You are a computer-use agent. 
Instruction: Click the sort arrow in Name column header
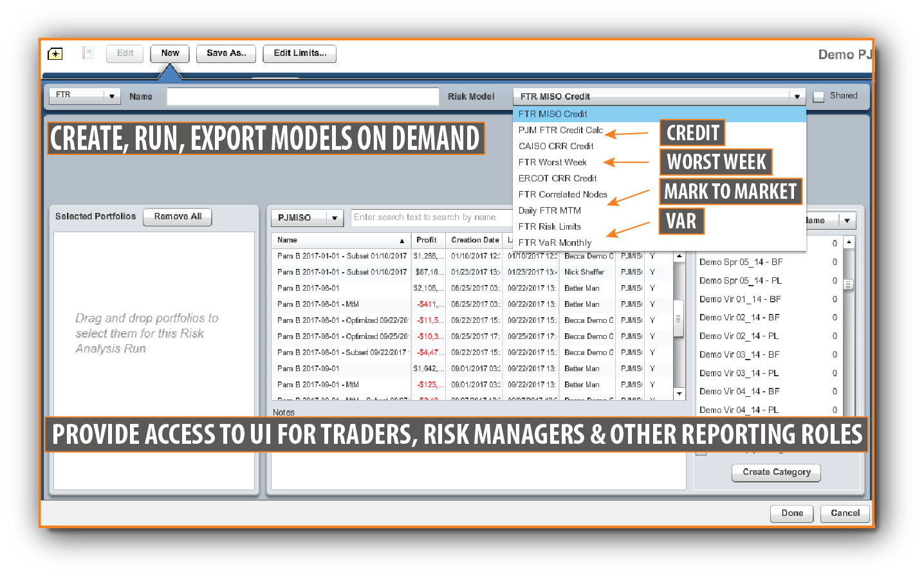(402, 241)
